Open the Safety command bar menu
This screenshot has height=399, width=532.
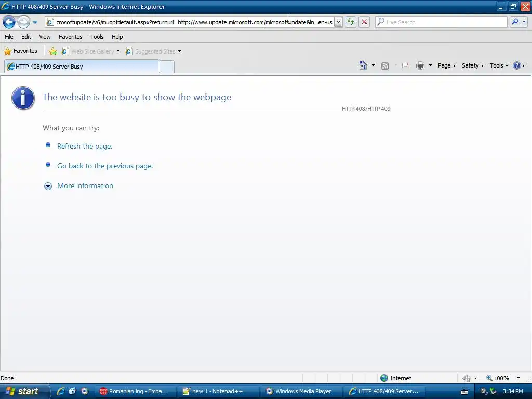pos(473,65)
